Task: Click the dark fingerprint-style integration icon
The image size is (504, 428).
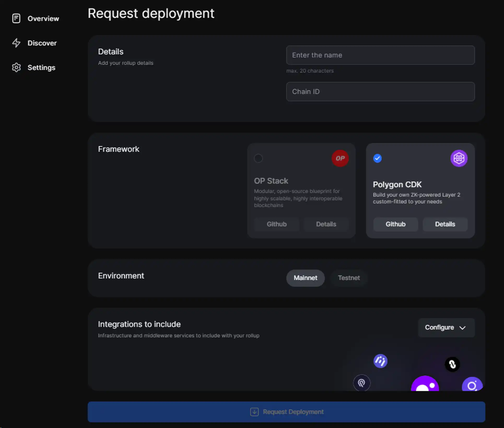Action: click(361, 383)
